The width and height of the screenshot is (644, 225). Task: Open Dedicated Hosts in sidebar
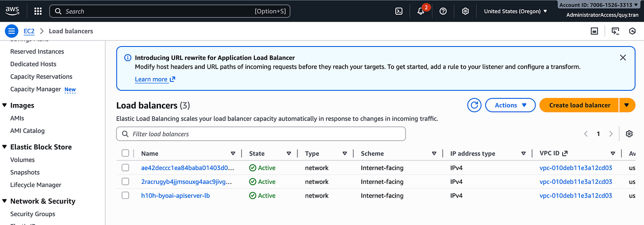[x=33, y=64]
